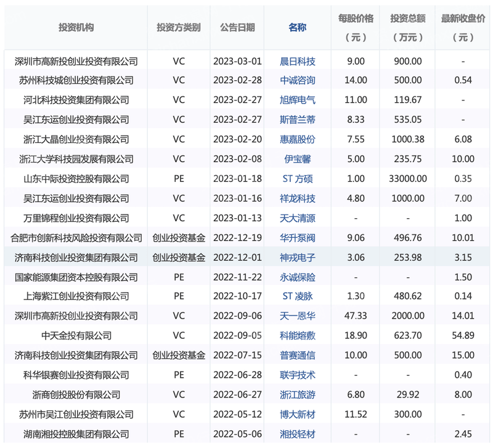Select the 河北科技投资集团有限公司 cell
The height and width of the screenshot is (448, 493).
(x=76, y=100)
